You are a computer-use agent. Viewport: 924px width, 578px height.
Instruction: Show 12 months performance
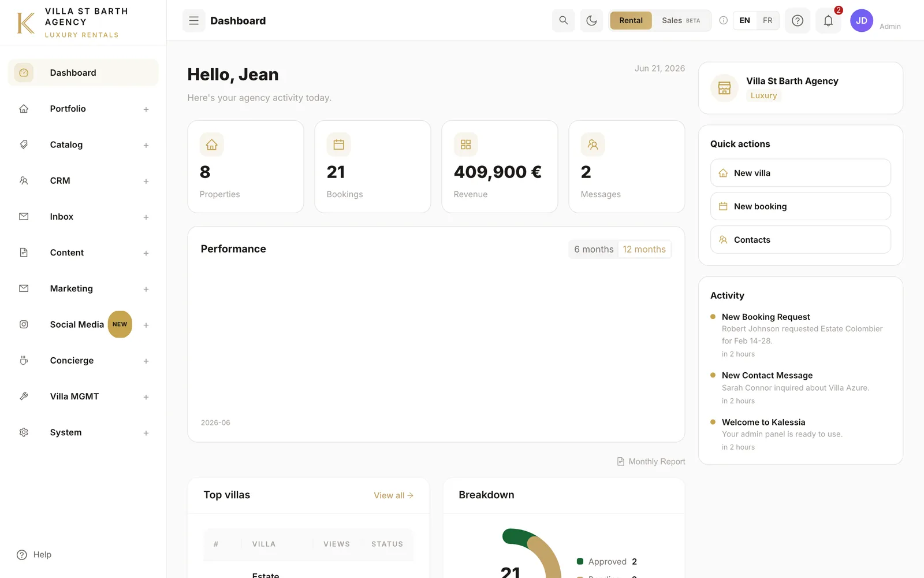[644, 249]
